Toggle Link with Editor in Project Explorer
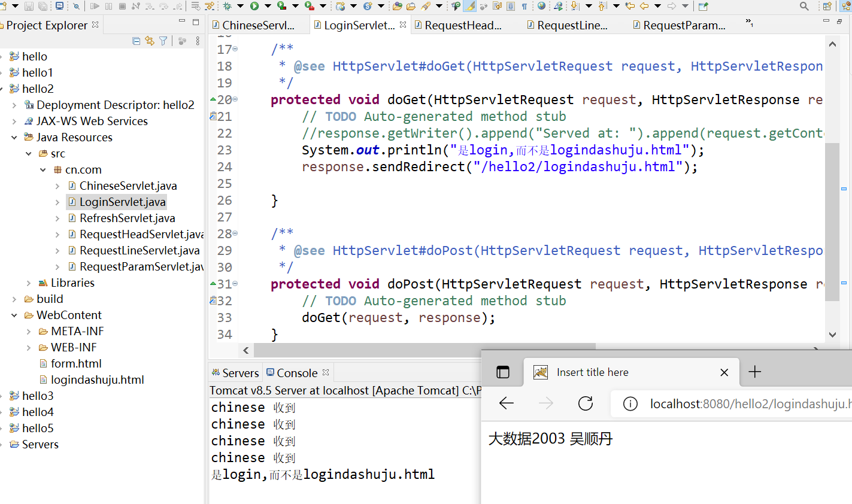Image resolution: width=852 pixels, height=504 pixels. pos(150,41)
